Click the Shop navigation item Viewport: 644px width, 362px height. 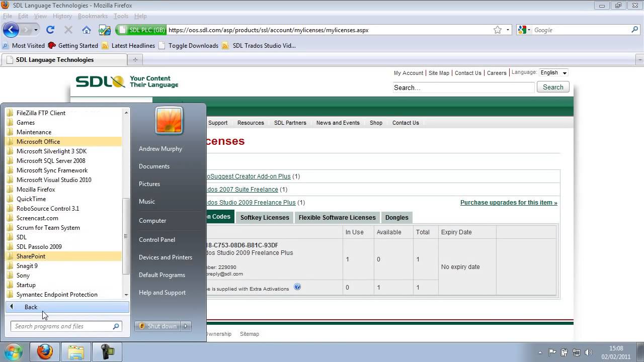376,123
